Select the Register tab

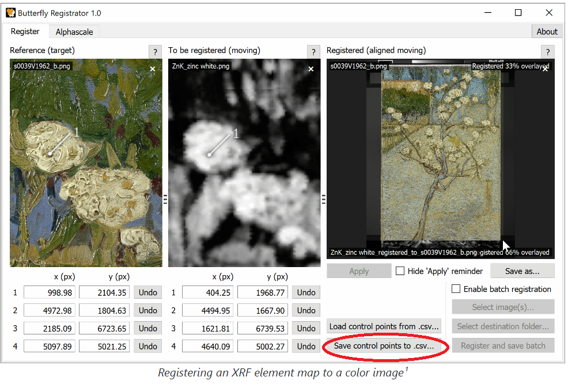tap(25, 31)
